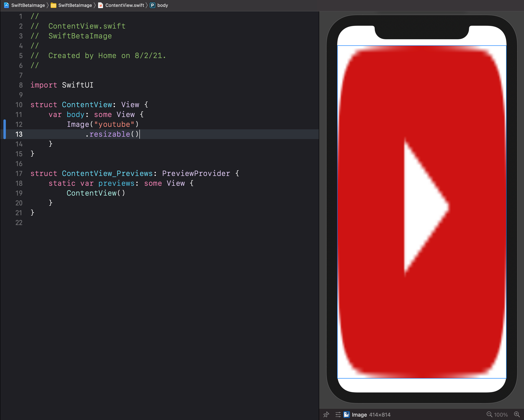This screenshot has height=420, width=524.
Task: Click the 100% zoom level label
Action: coord(501,415)
